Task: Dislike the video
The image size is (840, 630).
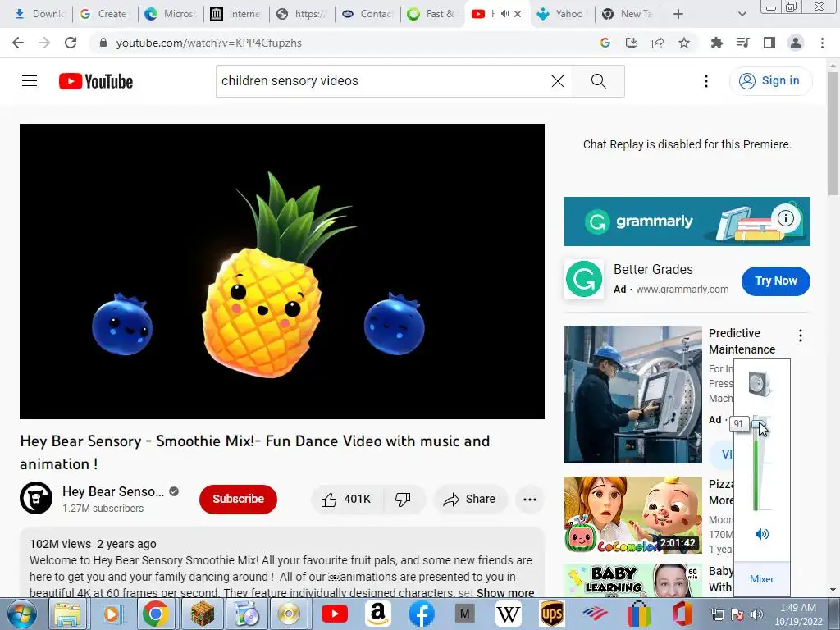Action: [x=403, y=500]
